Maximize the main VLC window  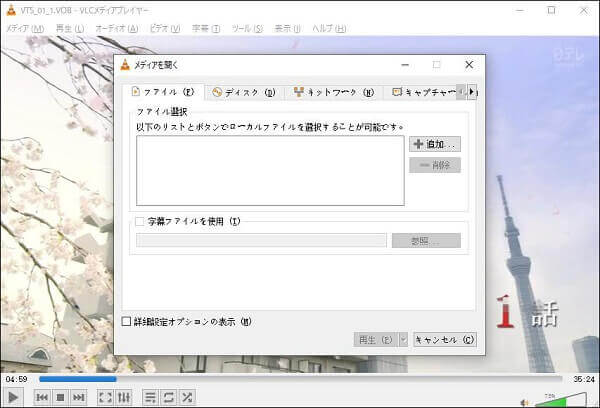[551, 10]
